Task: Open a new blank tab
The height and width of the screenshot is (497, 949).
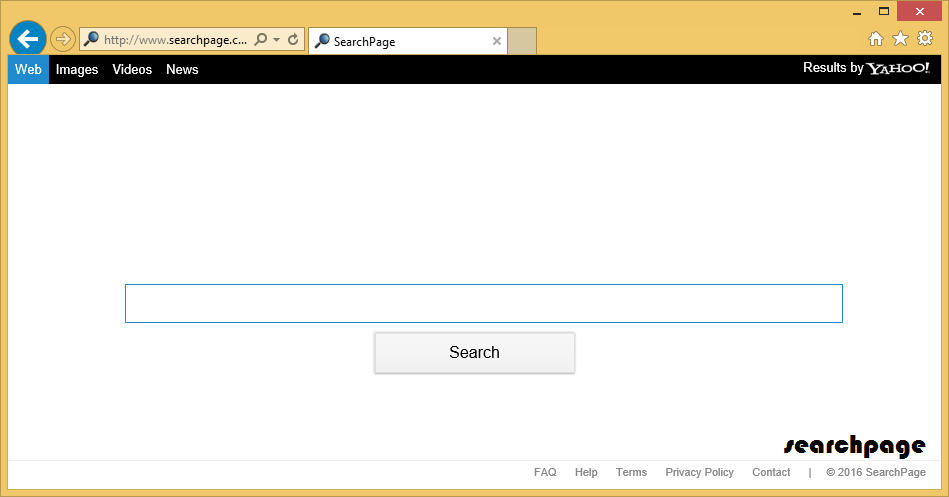Action: click(x=522, y=41)
